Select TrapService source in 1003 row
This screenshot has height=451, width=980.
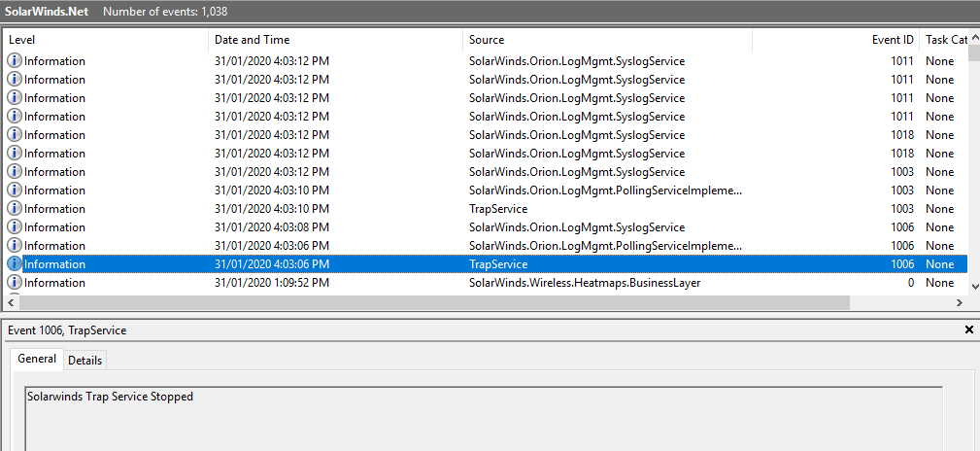pos(498,208)
